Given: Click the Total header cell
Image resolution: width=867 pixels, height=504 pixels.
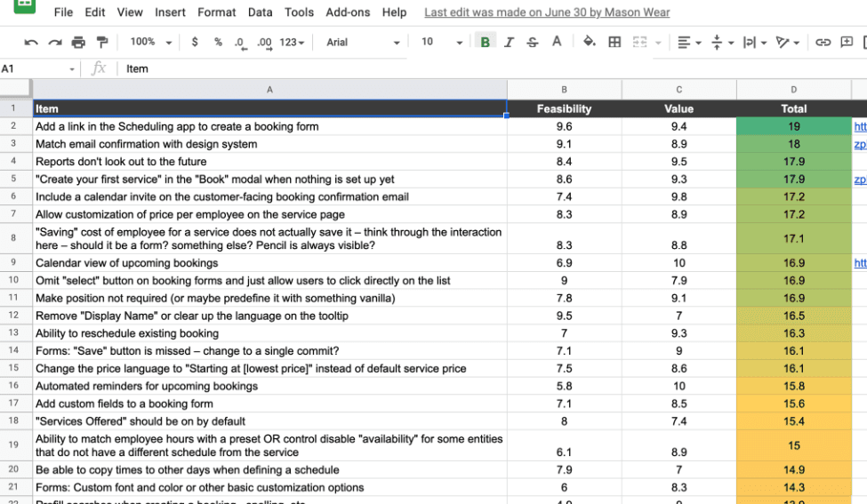Looking at the screenshot, I should point(793,108).
